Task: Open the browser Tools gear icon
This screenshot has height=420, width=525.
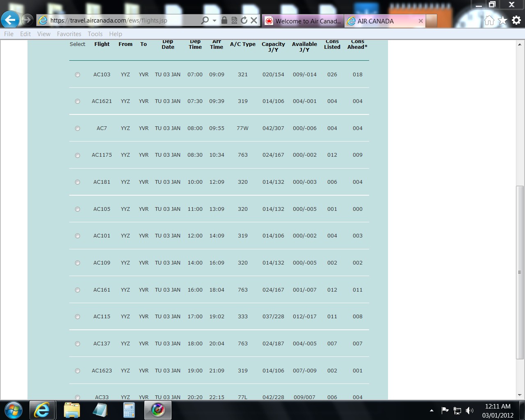Action: point(516,21)
